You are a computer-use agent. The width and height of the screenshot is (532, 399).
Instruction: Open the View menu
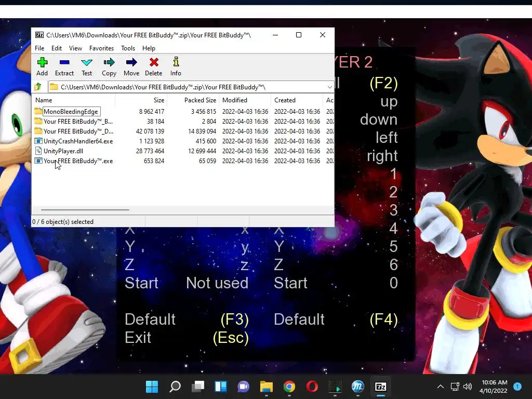pyautogui.click(x=75, y=48)
